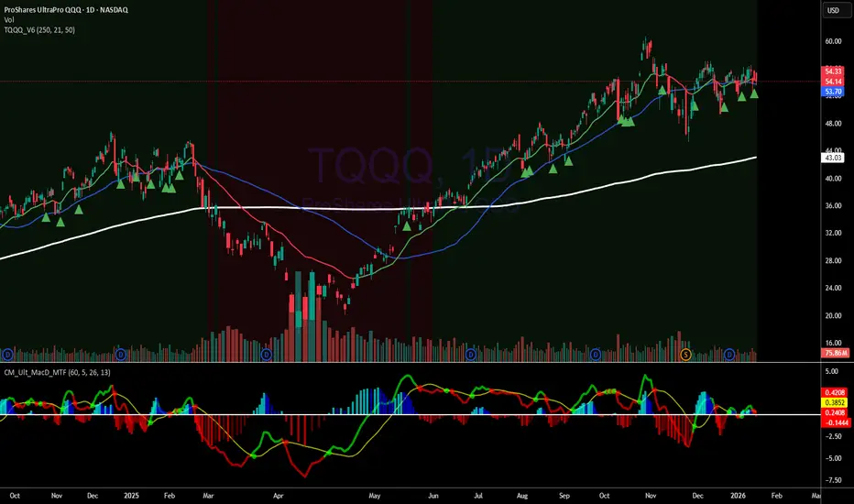Click the red 0.4208 MACD label
Screen dimensions: 854x504
(x=835, y=392)
